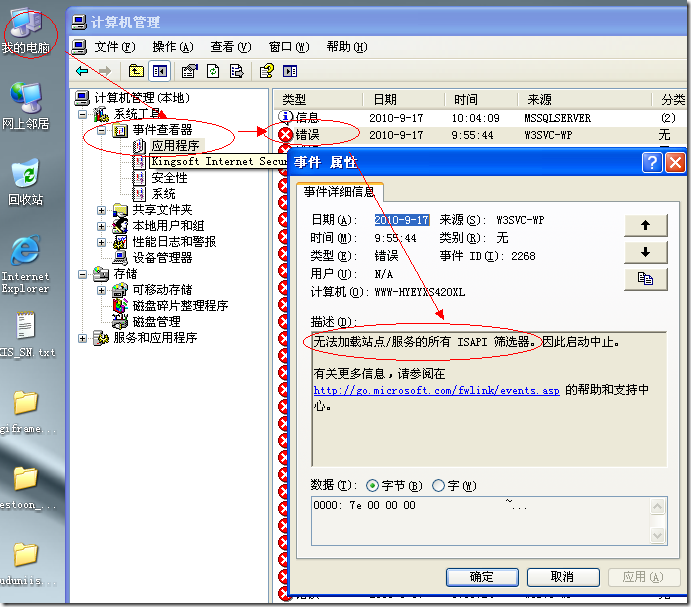Select Disk Defragmenter (磁盘碎片整理程序) tree item

click(171, 305)
